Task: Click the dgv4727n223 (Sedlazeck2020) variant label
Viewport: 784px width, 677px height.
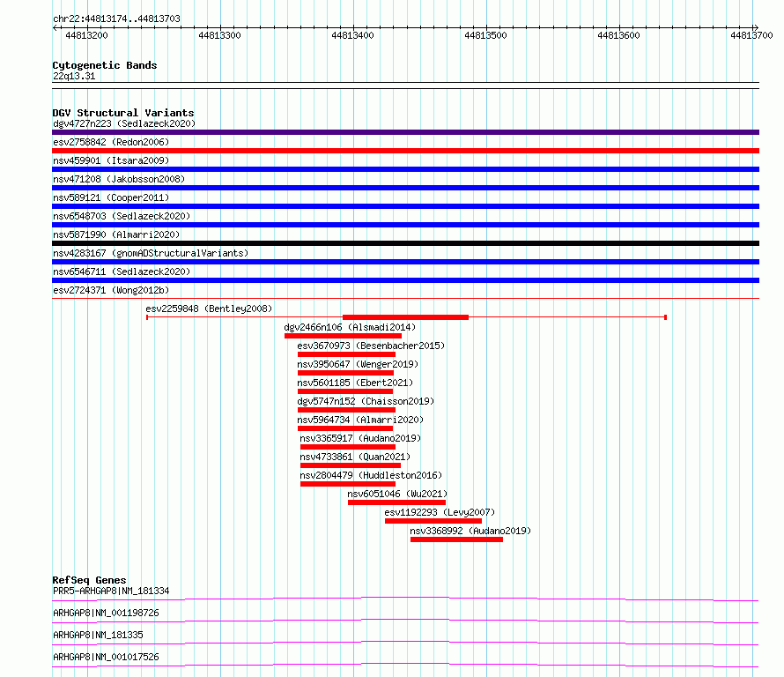Action: 124,123
